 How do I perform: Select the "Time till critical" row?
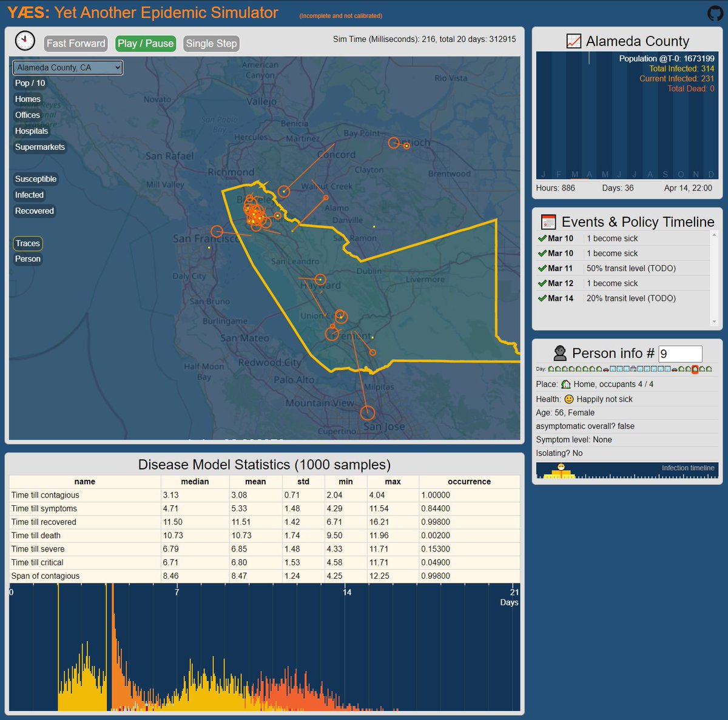pos(265,562)
